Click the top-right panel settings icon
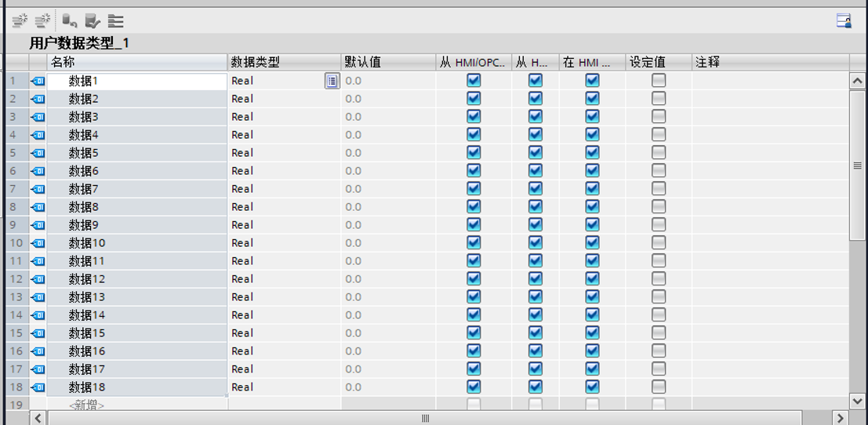This screenshot has width=868, height=425. click(x=844, y=21)
